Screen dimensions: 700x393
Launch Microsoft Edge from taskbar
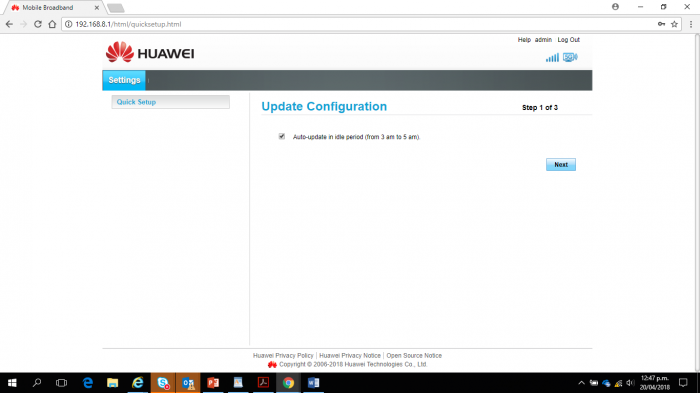[x=88, y=383]
